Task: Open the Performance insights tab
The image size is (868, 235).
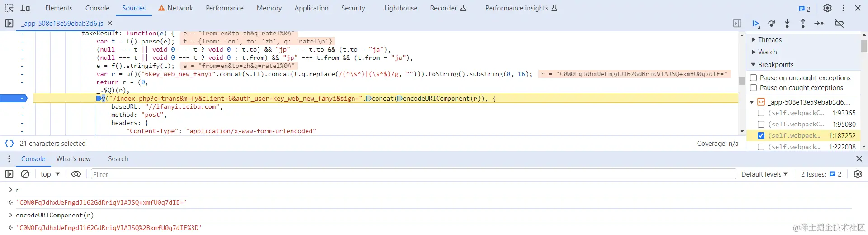Action: [x=521, y=8]
